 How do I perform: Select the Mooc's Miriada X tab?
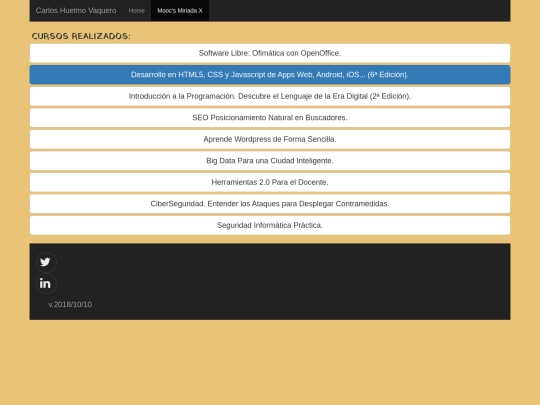180,11
